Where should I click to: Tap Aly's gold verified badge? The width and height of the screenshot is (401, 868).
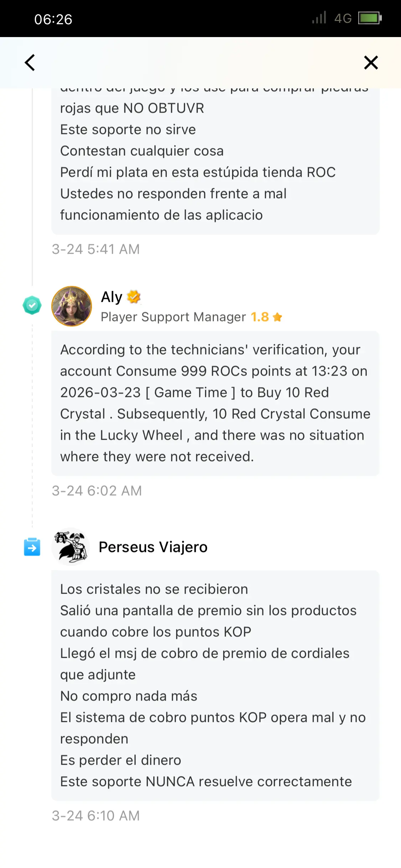point(134,296)
